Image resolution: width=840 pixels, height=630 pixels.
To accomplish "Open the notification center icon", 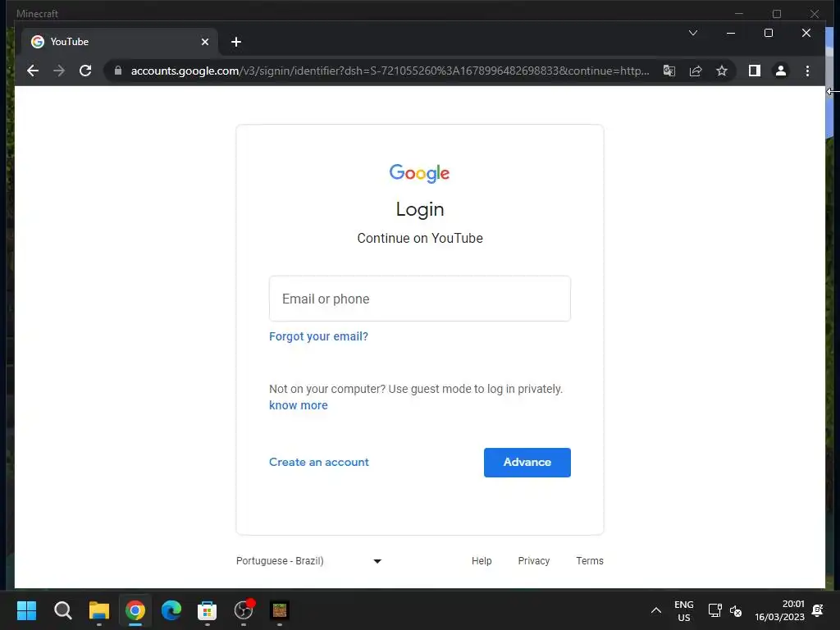I will [x=818, y=610].
